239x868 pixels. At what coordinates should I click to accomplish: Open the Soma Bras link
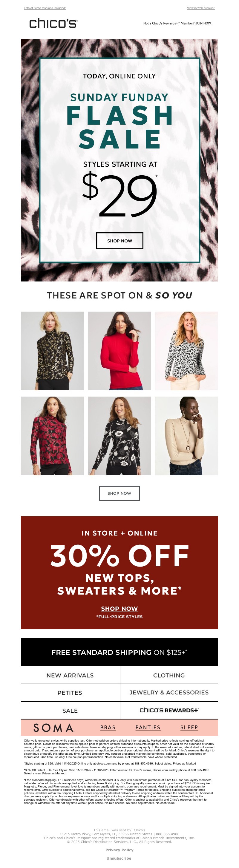click(108, 728)
